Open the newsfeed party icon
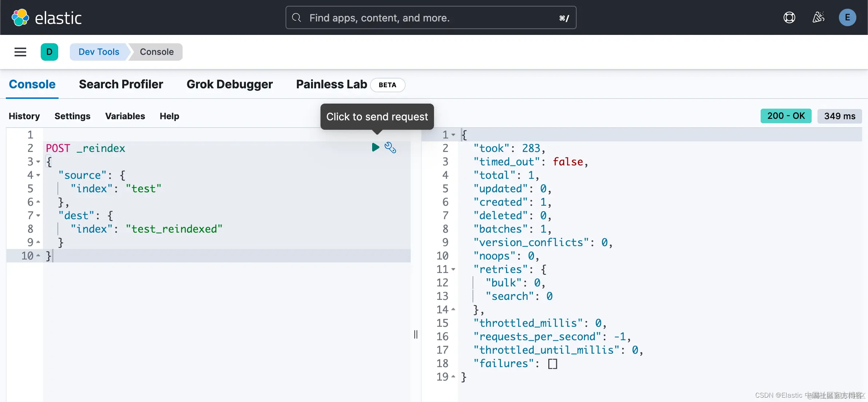Image resolution: width=868 pixels, height=402 pixels. pyautogui.click(x=818, y=17)
